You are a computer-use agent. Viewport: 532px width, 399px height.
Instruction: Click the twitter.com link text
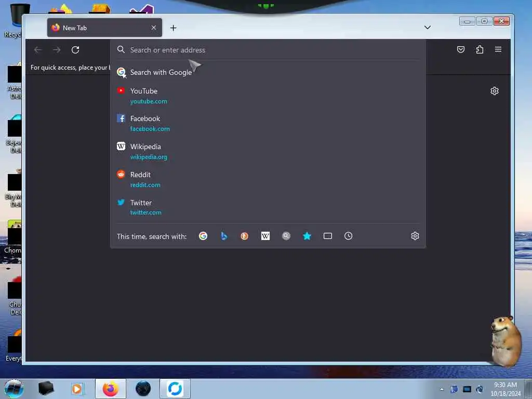pyautogui.click(x=146, y=212)
